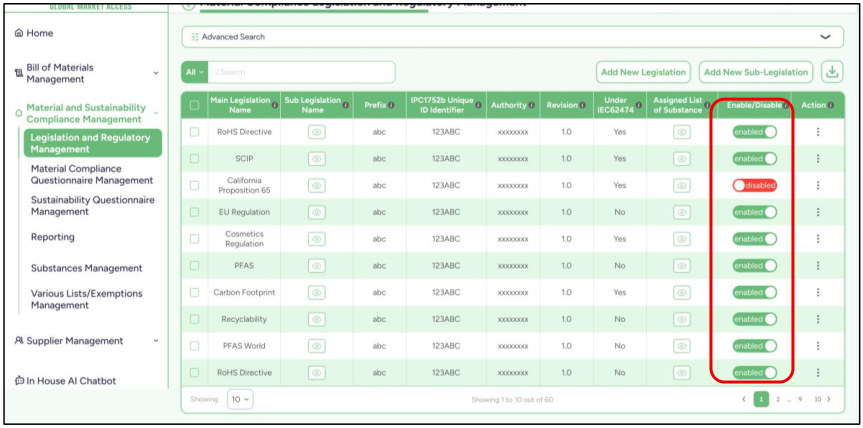Click the PFAS World name cell
Image resolution: width=863 pixels, height=428 pixels.
tap(244, 346)
